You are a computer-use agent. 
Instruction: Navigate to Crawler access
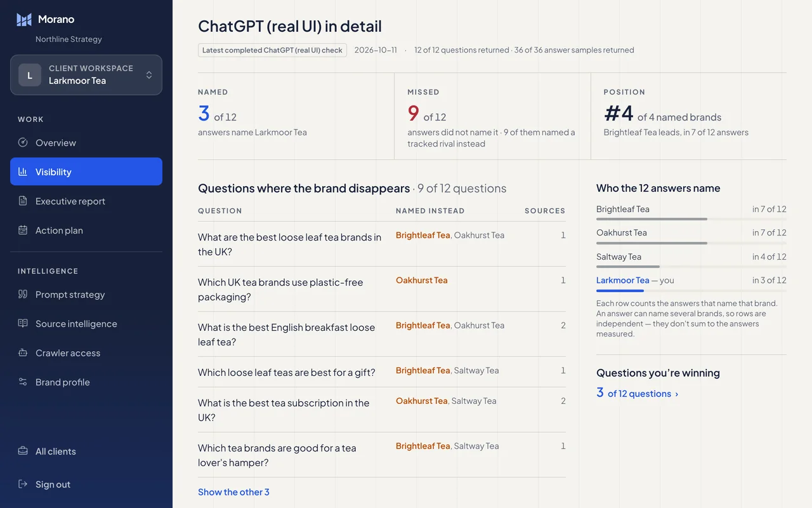click(x=86, y=352)
